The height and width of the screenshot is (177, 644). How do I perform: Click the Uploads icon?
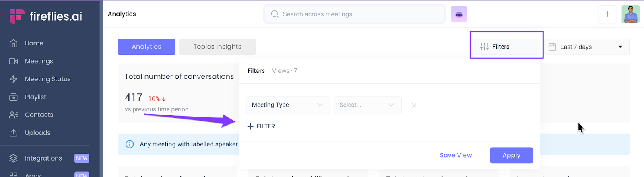tap(14, 133)
